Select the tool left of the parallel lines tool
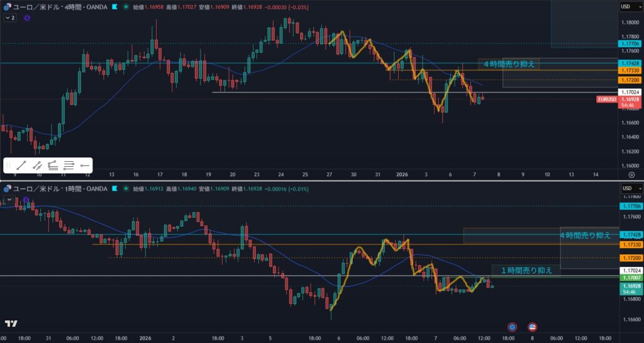The width and height of the screenshot is (644, 343). tap(53, 166)
